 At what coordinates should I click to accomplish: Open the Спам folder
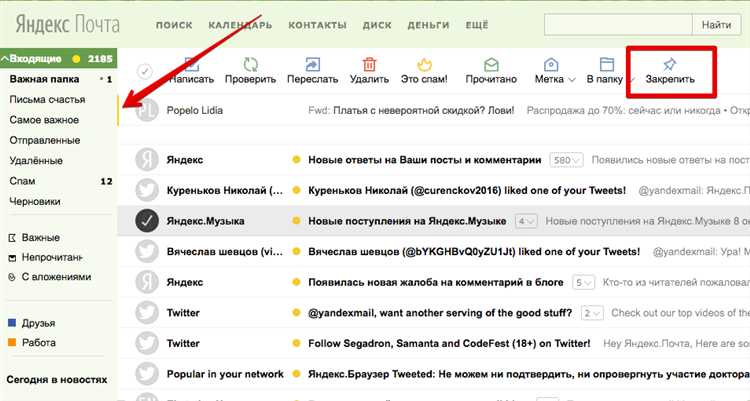pyautogui.click(x=22, y=181)
